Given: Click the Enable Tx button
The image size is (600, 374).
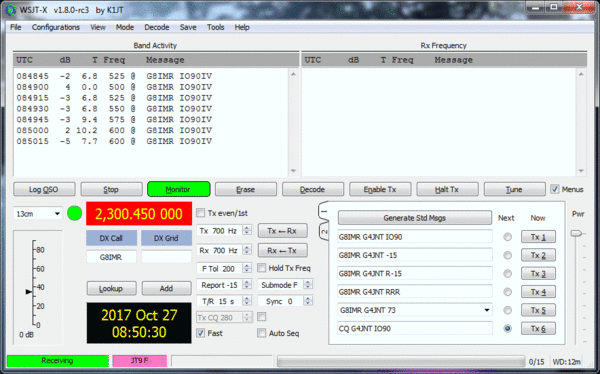Looking at the screenshot, I should [380, 189].
